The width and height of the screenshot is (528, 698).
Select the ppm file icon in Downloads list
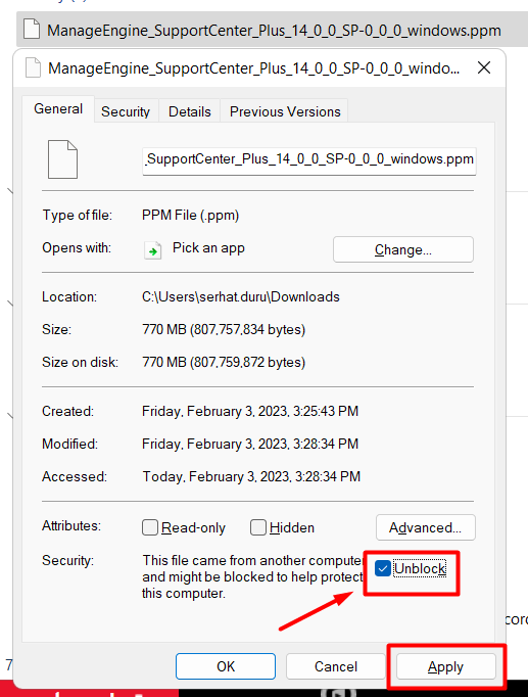click(31, 28)
